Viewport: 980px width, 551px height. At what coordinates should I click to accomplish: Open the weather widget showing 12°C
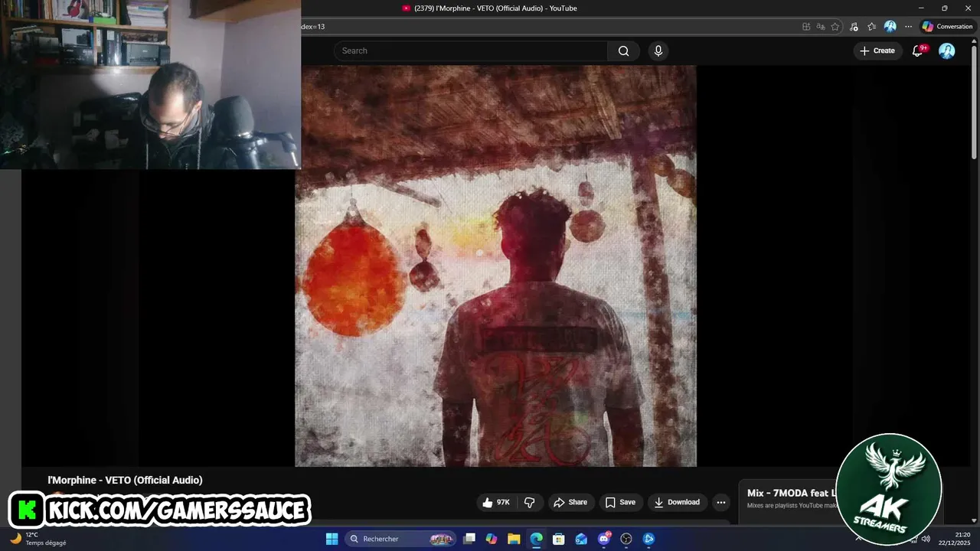(38, 539)
